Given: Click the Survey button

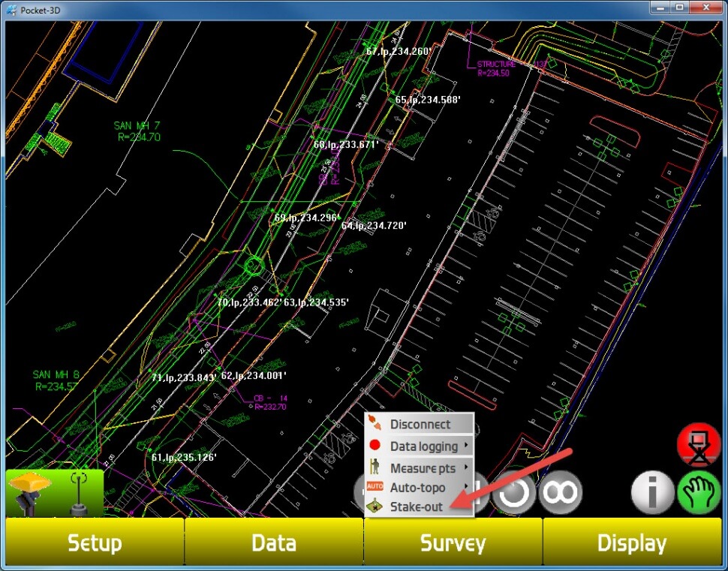Looking at the screenshot, I should pos(453,542).
